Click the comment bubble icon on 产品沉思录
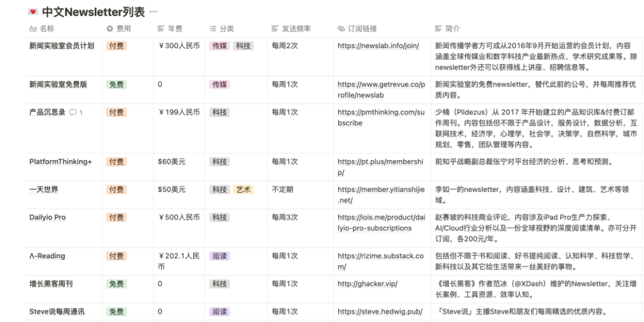644x322 pixels. tap(73, 112)
